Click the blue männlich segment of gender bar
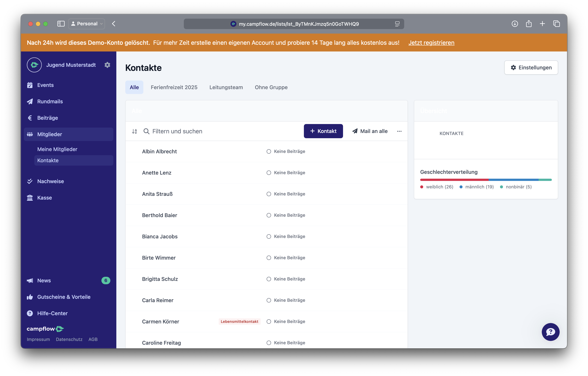This screenshot has width=588, height=376. (514, 180)
